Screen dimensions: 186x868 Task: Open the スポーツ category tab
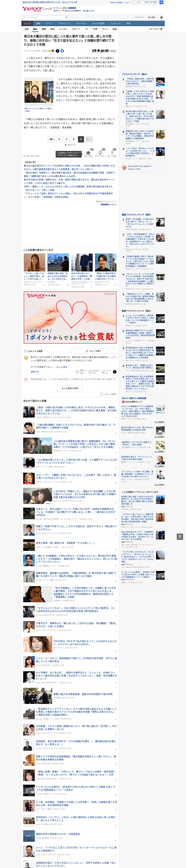click(76, 29)
